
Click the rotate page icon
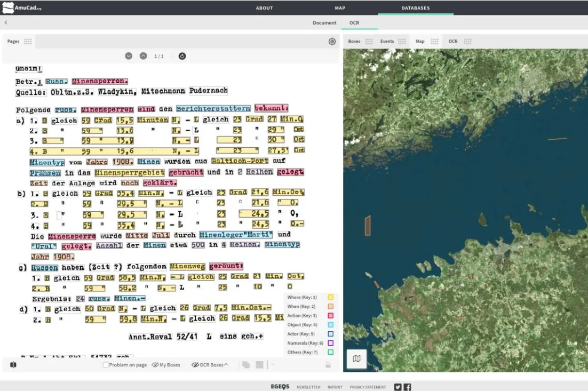[x=182, y=56]
